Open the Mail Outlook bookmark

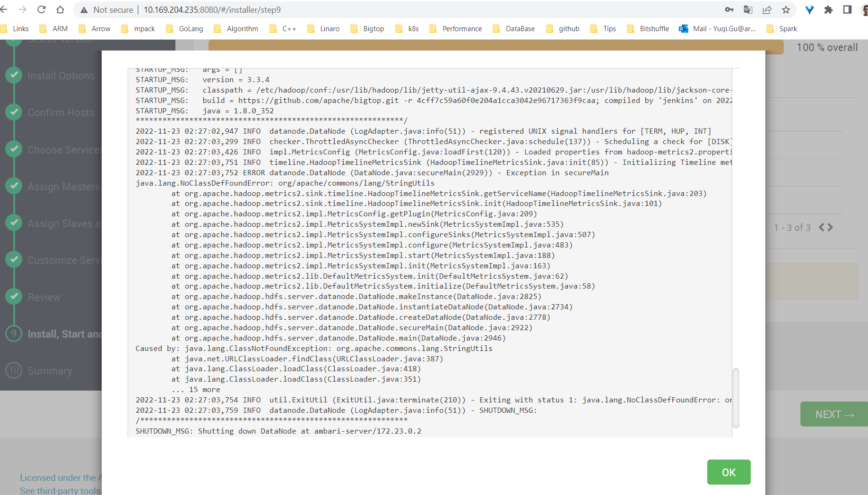pyautogui.click(x=718, y=29)
